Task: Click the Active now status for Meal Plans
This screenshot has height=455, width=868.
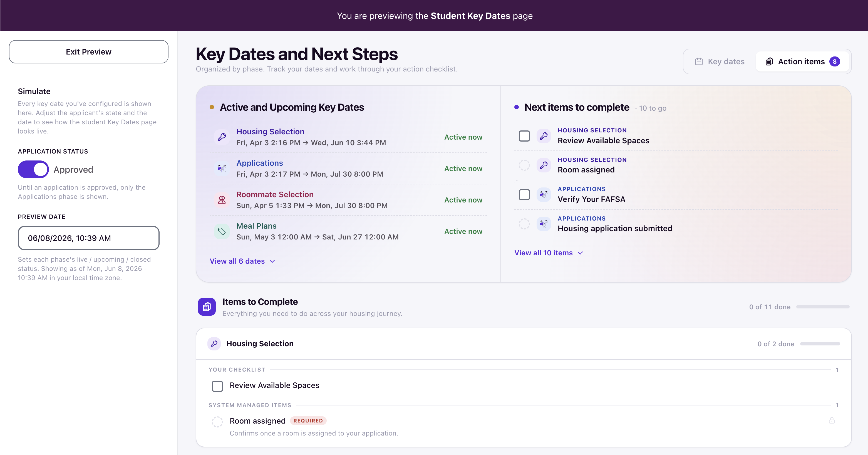Action: pyautogui.click(x=463, y=231)
